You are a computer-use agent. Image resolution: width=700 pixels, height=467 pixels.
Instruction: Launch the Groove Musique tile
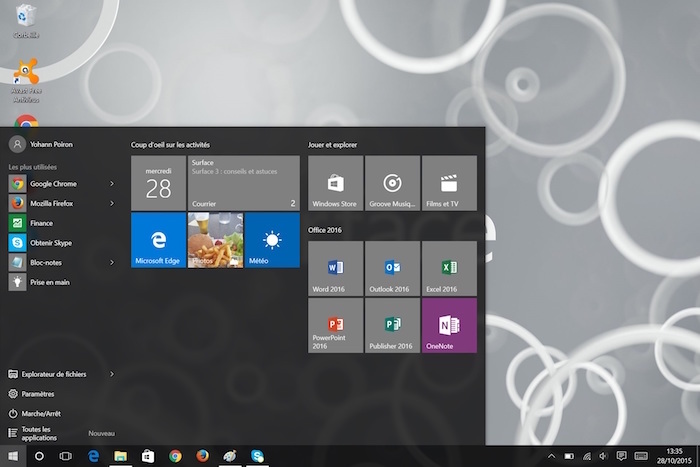pyautogui.click(x=392, y=183)
